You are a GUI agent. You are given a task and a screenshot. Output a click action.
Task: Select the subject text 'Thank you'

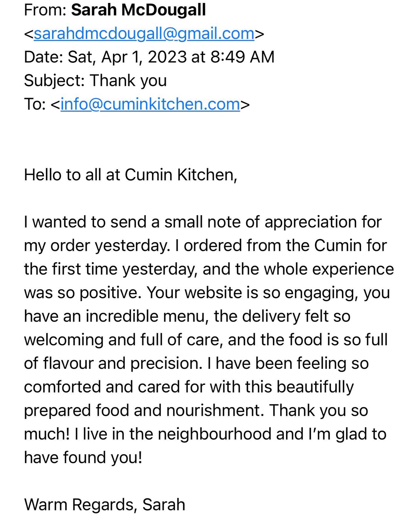point(128,80)
